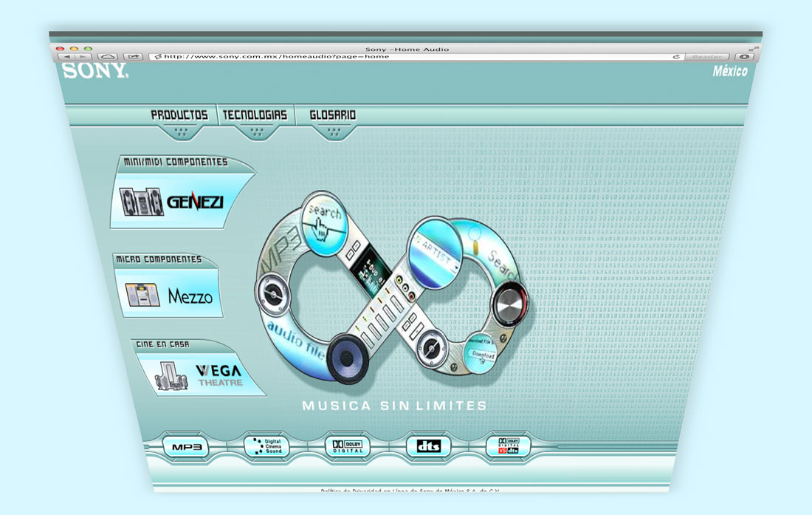Click the Reader button in address bar
812x515 pixels.
coord(706,56)
